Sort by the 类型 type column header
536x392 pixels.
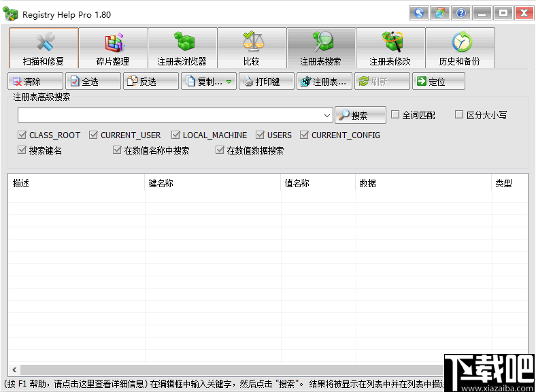pos(509,183)
